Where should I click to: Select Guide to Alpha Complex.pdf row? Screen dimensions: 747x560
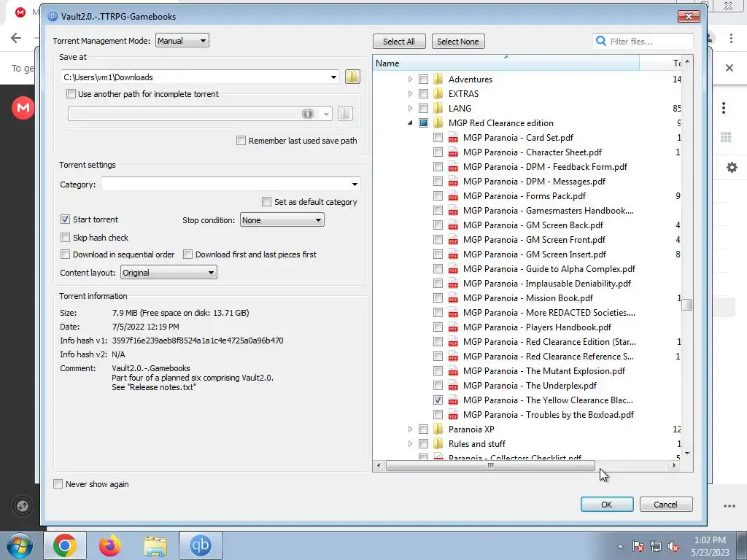pos(549,269)
